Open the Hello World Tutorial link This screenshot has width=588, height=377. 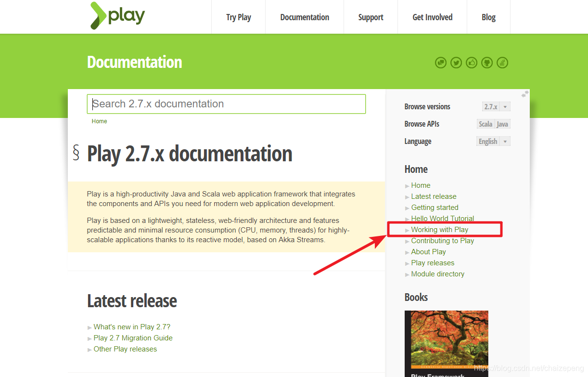443,219
